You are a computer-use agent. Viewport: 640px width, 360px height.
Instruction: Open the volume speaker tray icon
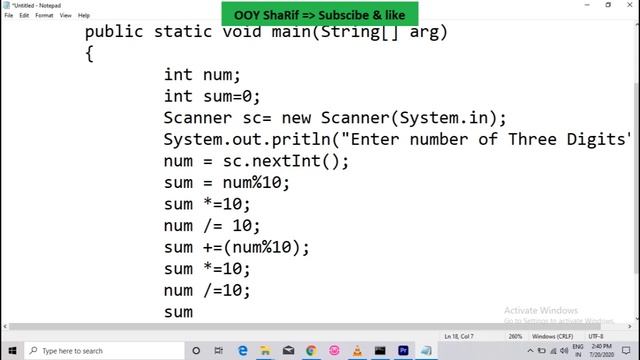tap(564, 351)
